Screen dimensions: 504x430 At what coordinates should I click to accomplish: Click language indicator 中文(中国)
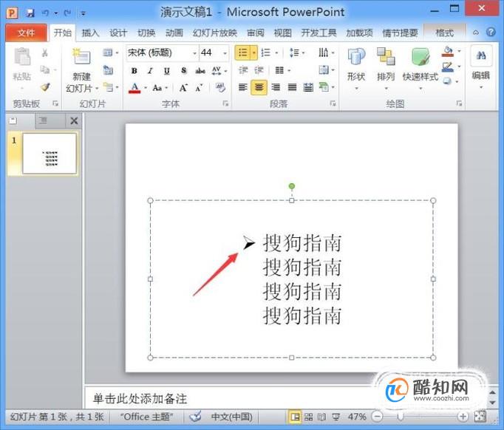pos(231,417)
